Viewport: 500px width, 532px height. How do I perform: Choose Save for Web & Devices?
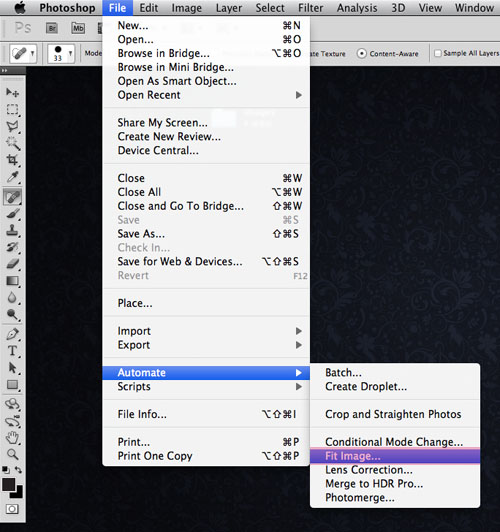point(206,262)
